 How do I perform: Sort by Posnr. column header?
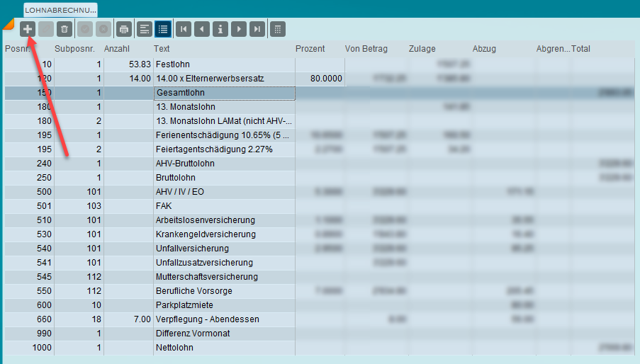tap(17, 49)
